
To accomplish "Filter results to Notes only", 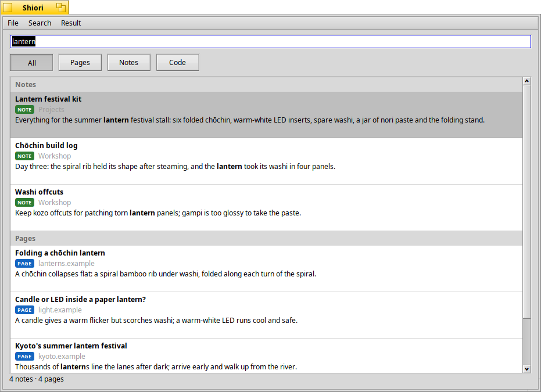I will coord(128,63).
